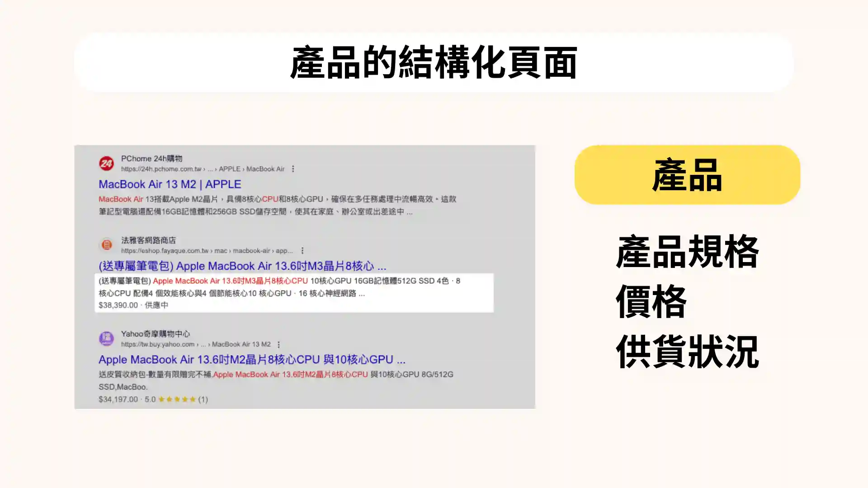Click the Yahoo shopping purple favicon
Screen dimensions: 868x488
click(x=106, y=338)
